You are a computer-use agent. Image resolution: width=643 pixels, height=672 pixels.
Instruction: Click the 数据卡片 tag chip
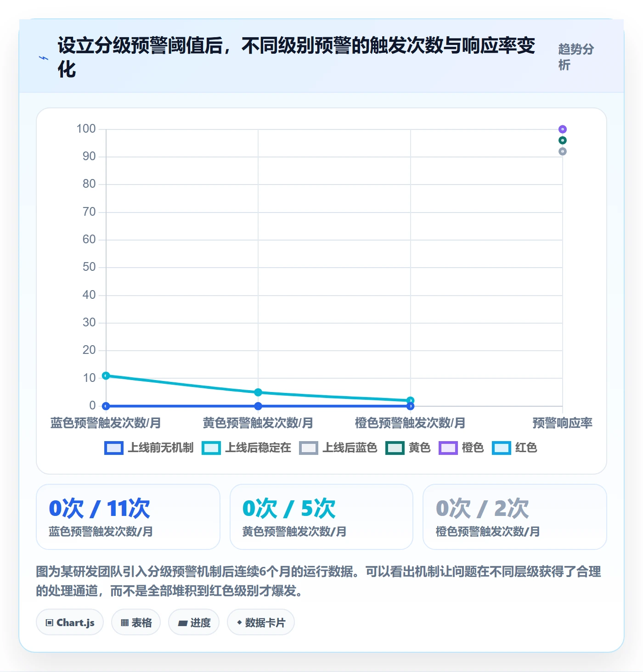click(x=261, y=622)
